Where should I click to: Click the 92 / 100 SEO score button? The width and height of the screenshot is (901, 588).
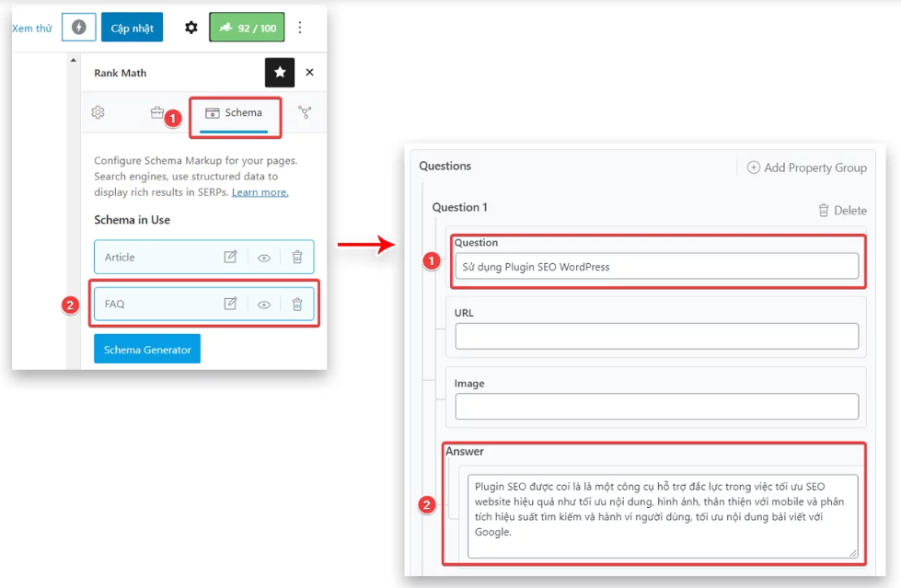pos(247,28)
